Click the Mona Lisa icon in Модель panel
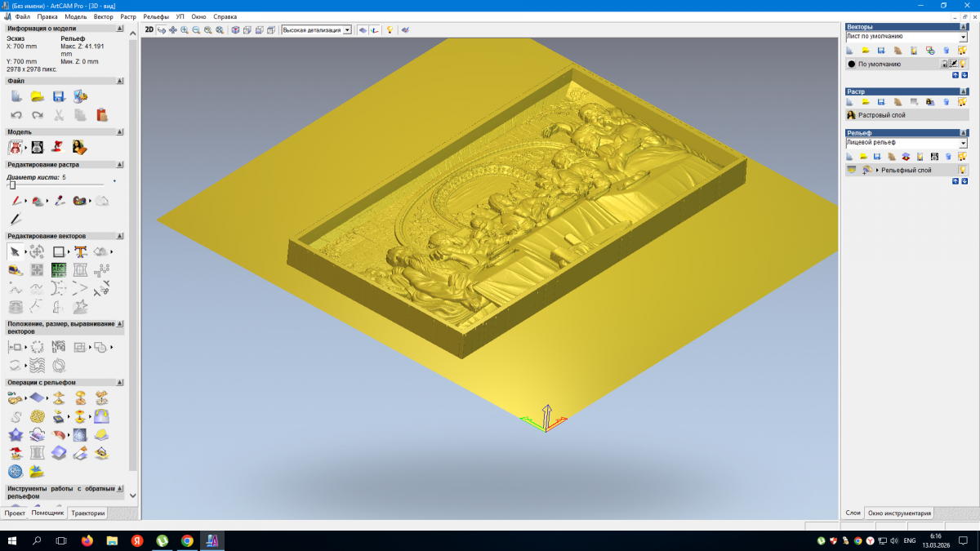 click(x=79, y=147)
